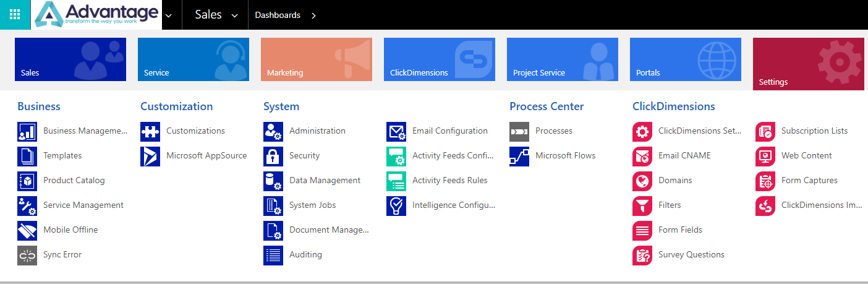
Task: Click the Product Catalog icon
Action: point(27,181)
